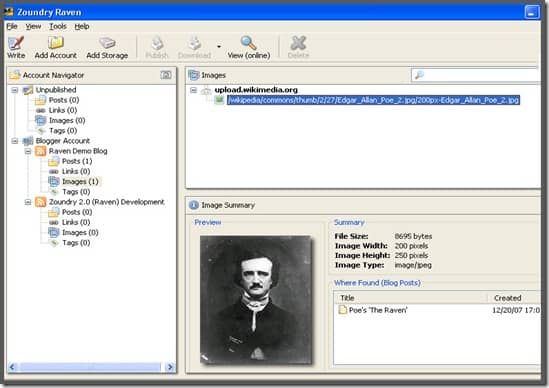Open Tags (0) under Zoundry 2.0 Development

[x=76, y=243]
